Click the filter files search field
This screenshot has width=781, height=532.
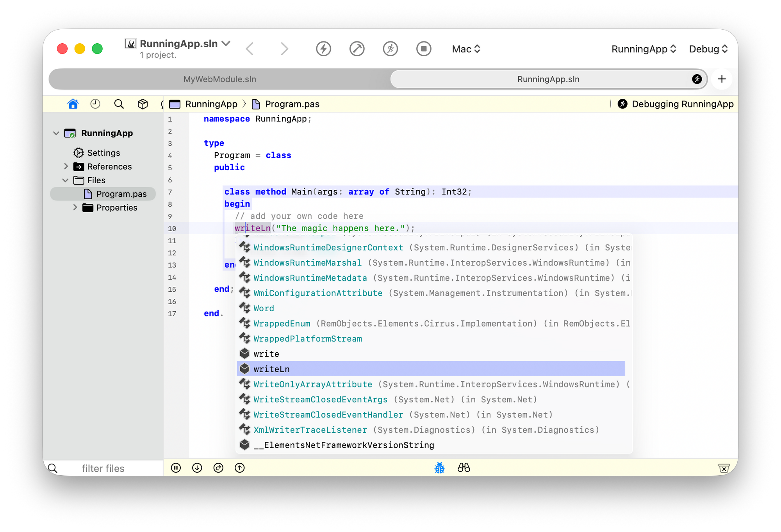103,468
